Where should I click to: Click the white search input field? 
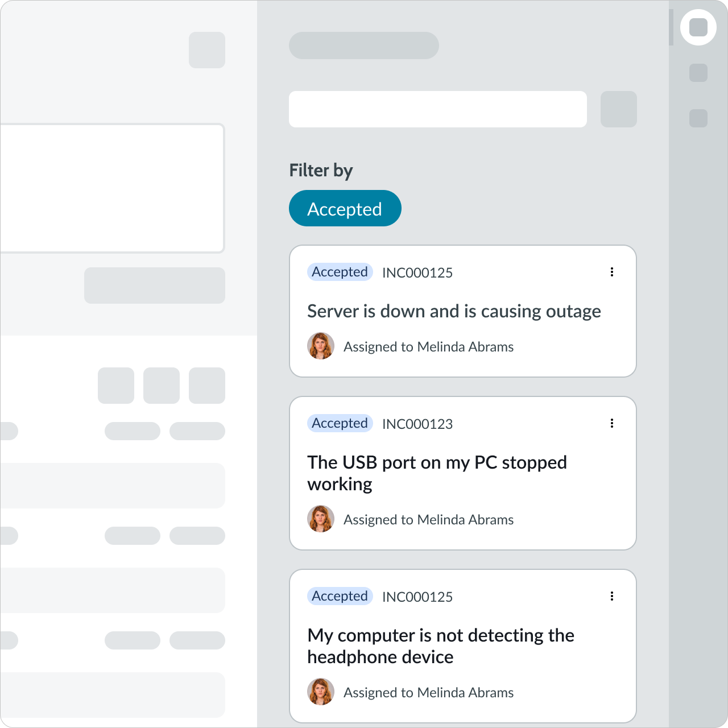[438, 109]
